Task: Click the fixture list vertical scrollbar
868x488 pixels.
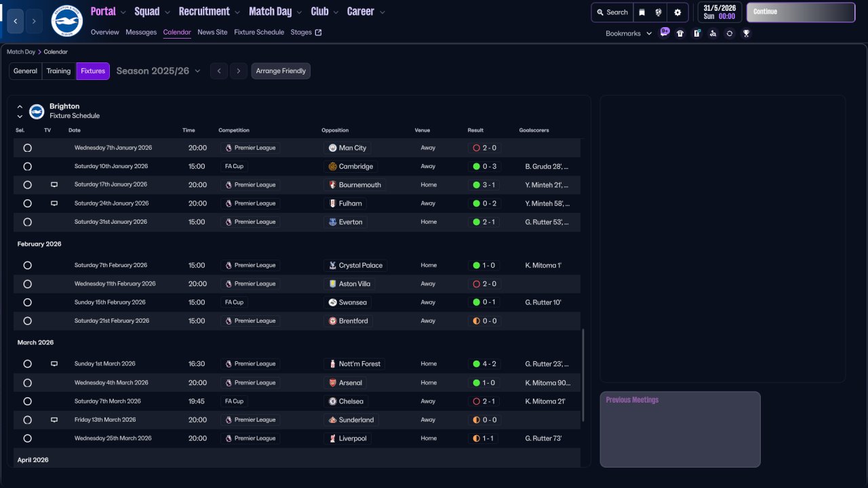Action: pos(583,375)
